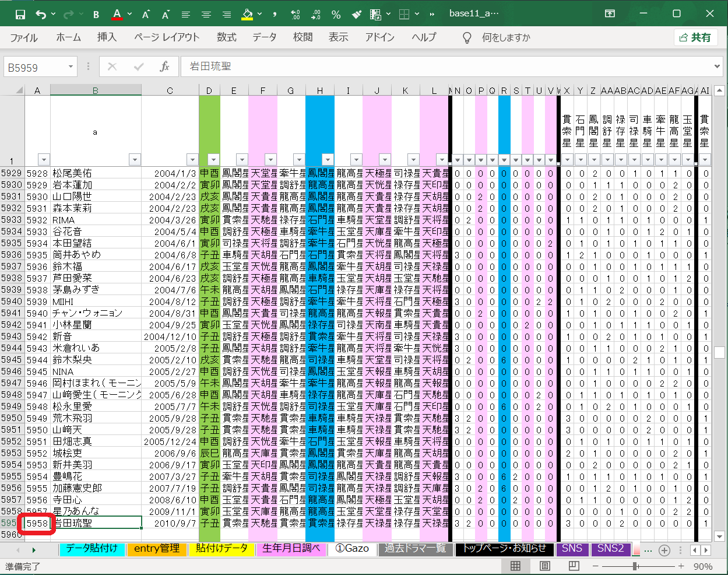This screenshot has width=728, height=575.
Task: Open font color dropdown arrow
Action: [129, 14]
